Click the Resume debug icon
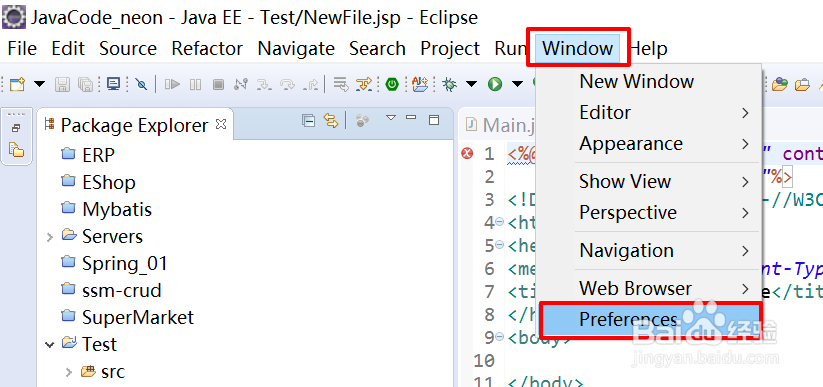 [172, 84]
